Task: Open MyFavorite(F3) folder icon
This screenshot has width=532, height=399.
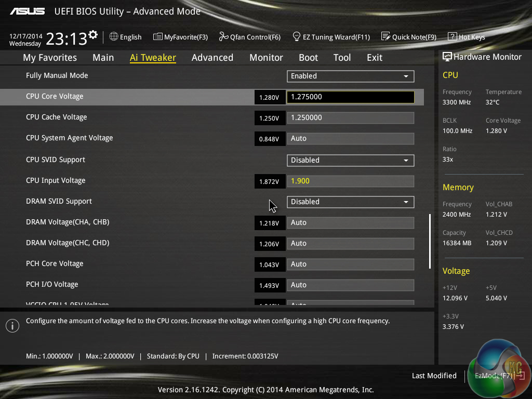Action: pyautogui.click(x=158, y=37)
